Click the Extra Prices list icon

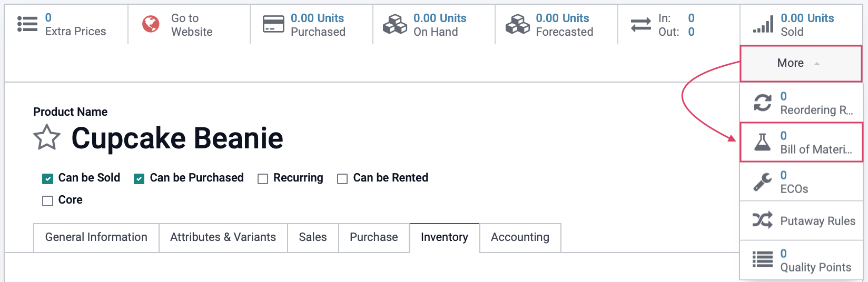tap(27, 24)
